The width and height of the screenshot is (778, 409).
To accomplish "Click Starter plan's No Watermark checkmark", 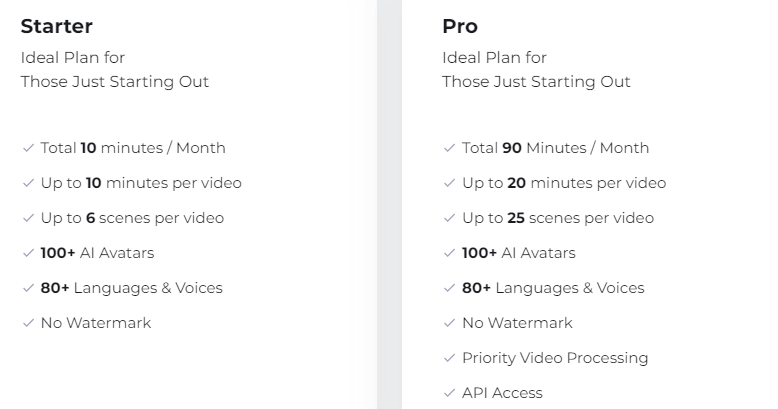I will coord(28,323).
